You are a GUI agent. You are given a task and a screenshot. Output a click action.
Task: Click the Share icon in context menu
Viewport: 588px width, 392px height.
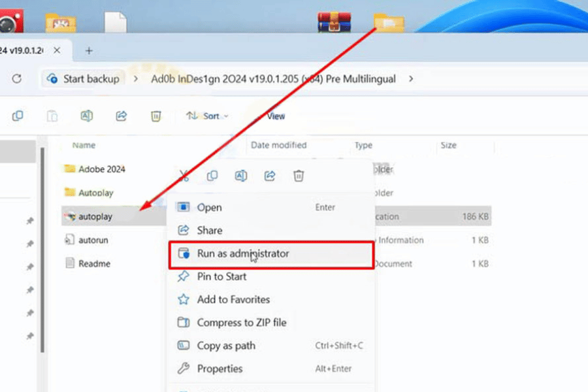point(270,176)
